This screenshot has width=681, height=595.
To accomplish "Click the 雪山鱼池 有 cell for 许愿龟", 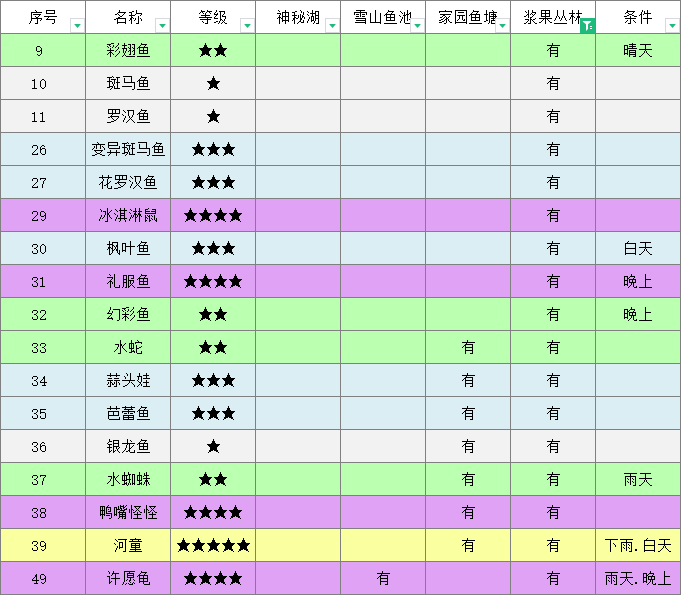I will (x=383, y=578).
